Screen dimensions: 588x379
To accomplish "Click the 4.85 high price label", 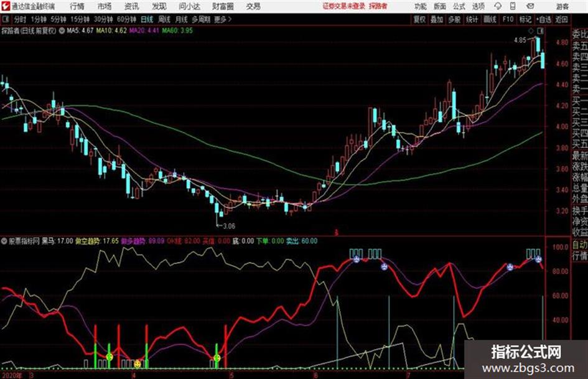I will (520, 40).
